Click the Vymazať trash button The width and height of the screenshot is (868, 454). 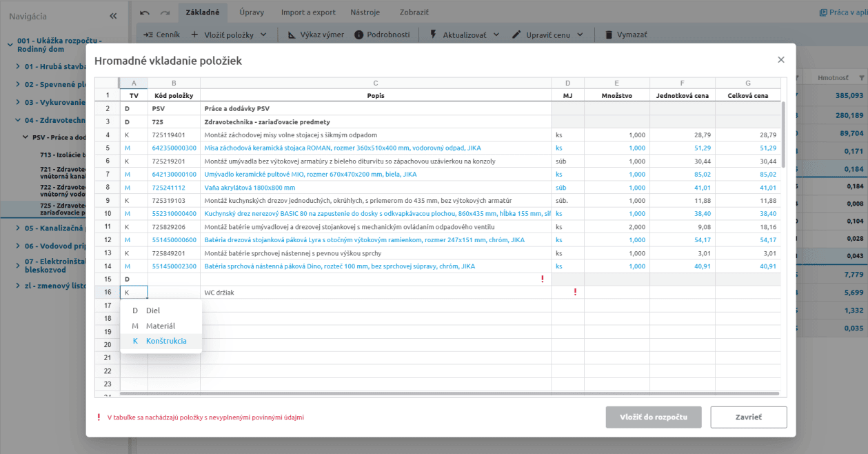coord(625,34)
